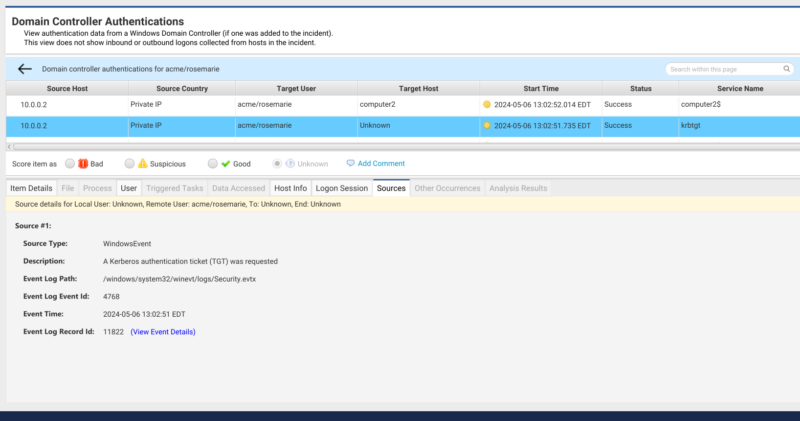
Task: Open the View Event Details link
Action: pyautogui.click(x=163, y=331)
